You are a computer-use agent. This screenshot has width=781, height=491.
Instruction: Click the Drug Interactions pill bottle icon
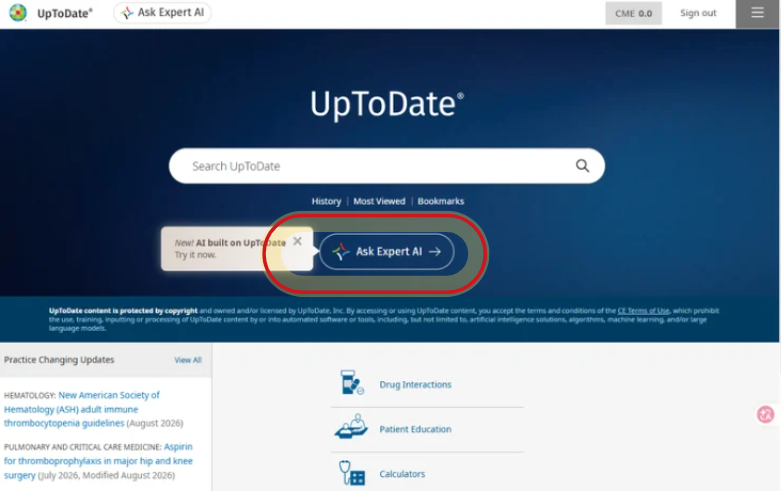click(352, 382)
